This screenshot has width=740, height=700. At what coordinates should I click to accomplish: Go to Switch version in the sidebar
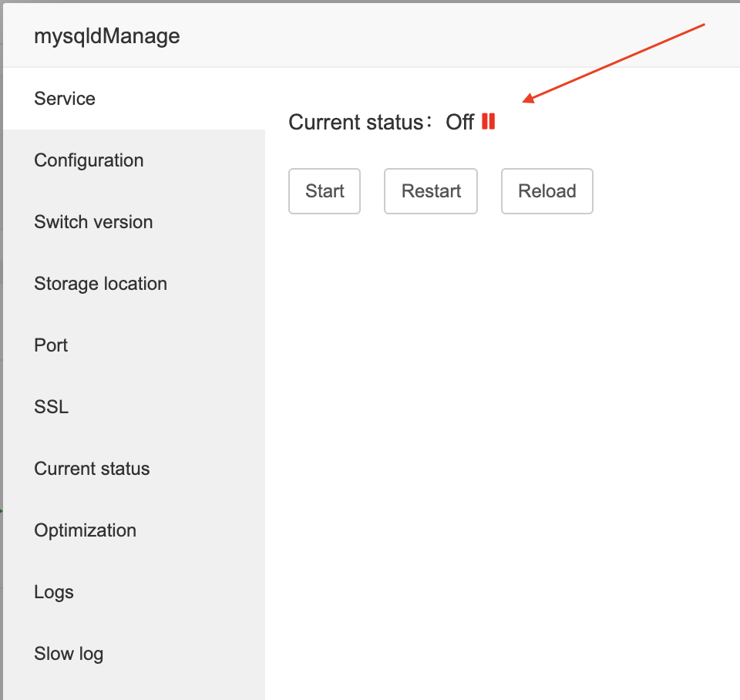click(93, 222)
